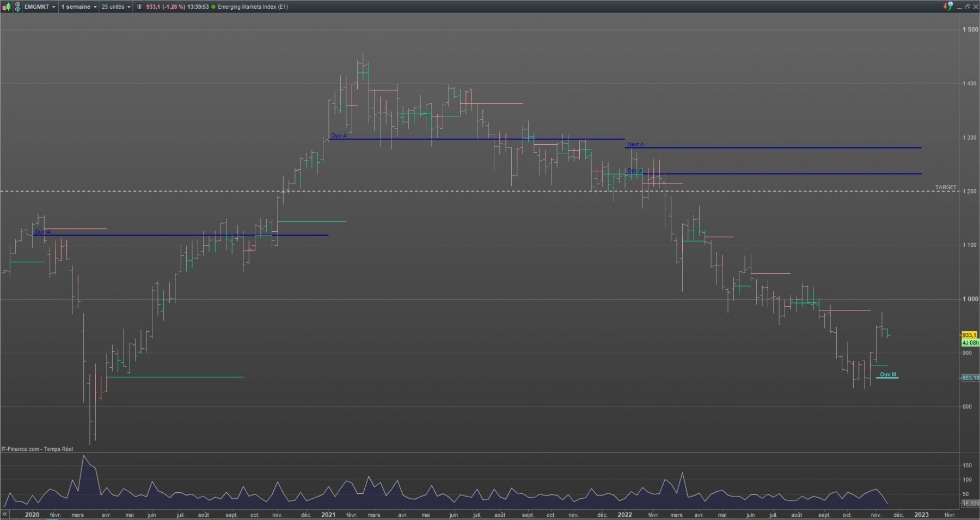Image resolution: width=980 pixels, height=520 pixels.
Task: Click the instrument info 'i' icon
Action: [139, 7]
